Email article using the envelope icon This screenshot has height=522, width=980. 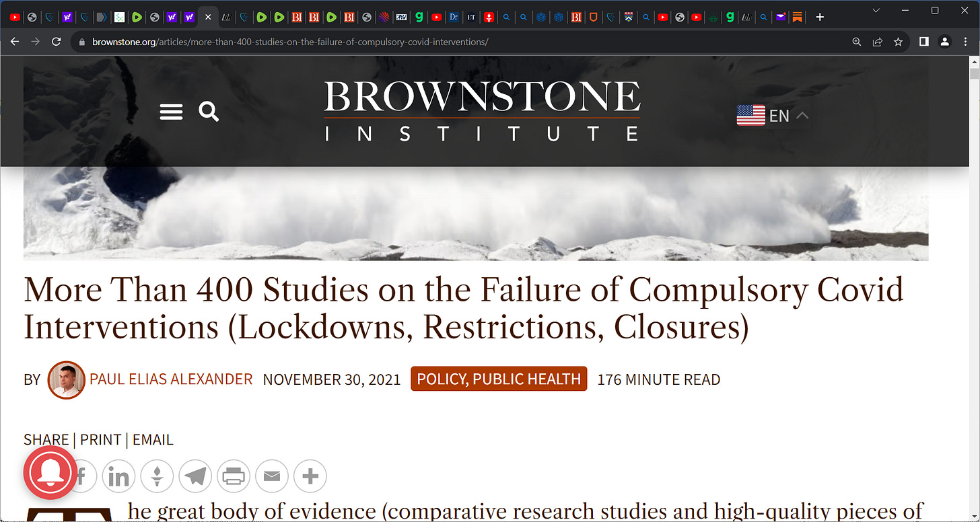click(272, 477)
